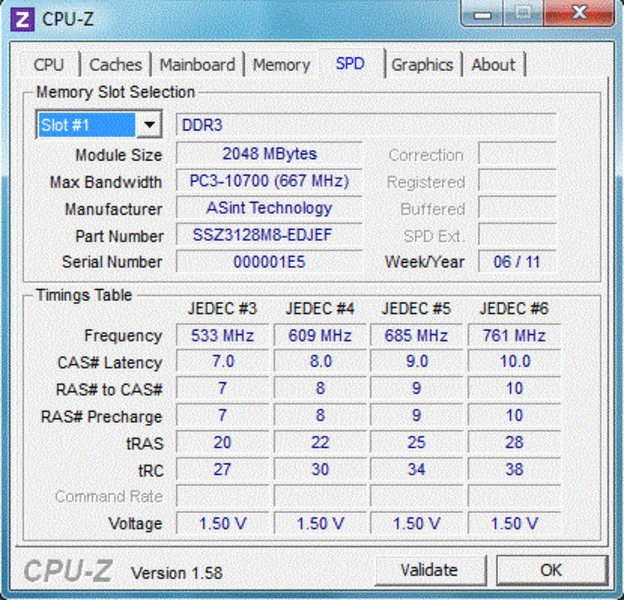The width and height of the screenshot is (624, 600).
Task: Open the Graphics tab
Action: pos(422,65)
